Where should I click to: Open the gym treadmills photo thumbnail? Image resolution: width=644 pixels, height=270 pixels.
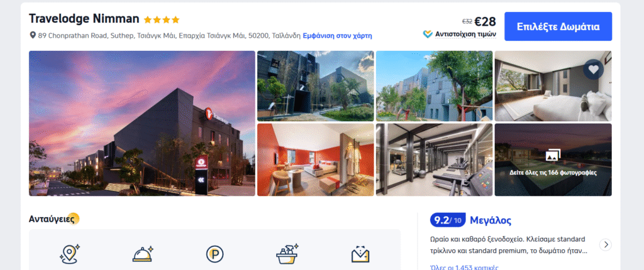[x=434, y=159]
